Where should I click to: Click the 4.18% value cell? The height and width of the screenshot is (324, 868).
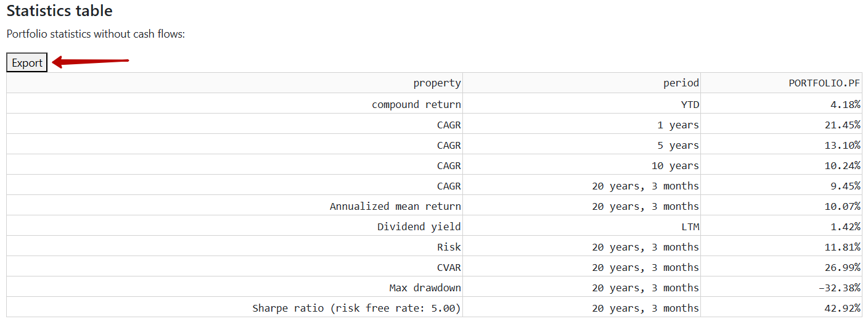(781, 104)
